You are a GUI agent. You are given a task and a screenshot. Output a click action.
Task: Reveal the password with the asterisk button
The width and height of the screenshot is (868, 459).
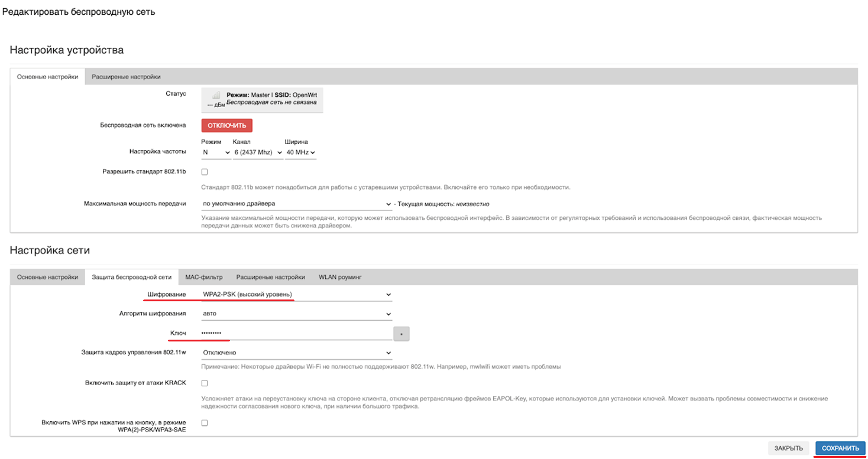tap(401, 334)
